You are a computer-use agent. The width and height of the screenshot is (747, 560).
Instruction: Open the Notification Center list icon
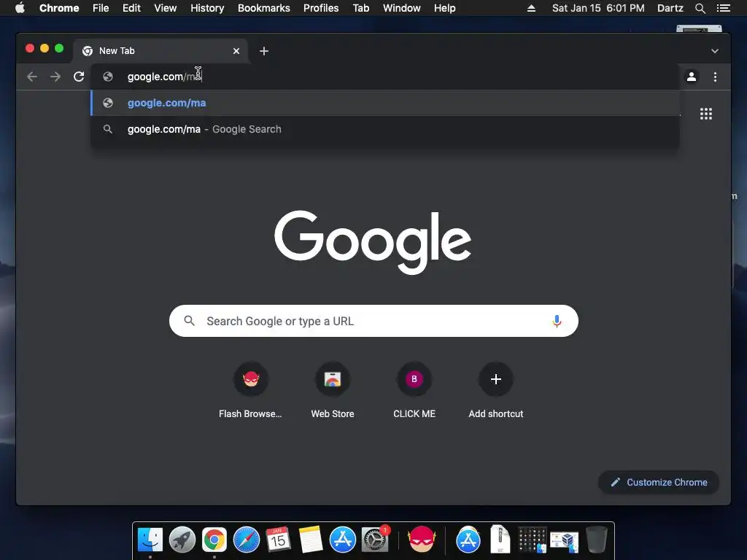[x=723, y=8]
